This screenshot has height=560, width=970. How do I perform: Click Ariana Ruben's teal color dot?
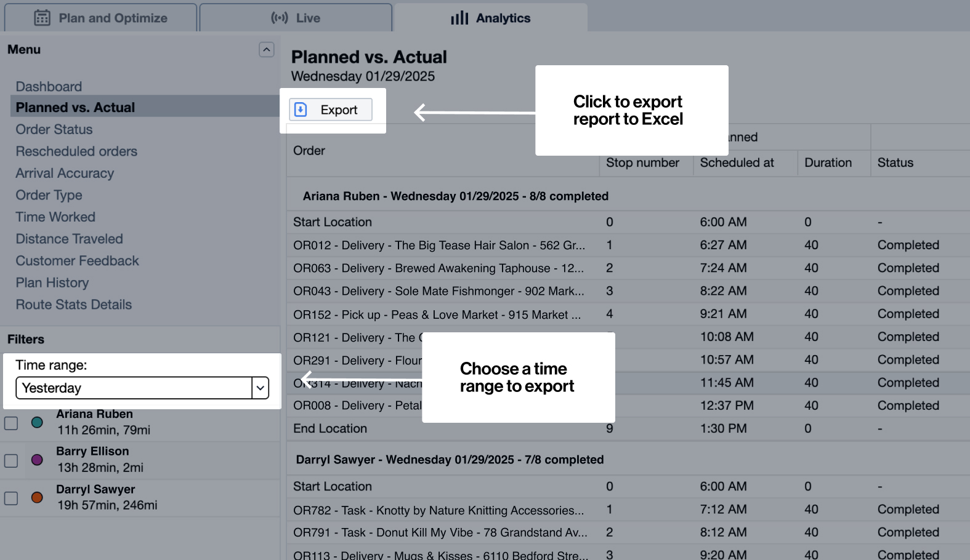point(37,422)
